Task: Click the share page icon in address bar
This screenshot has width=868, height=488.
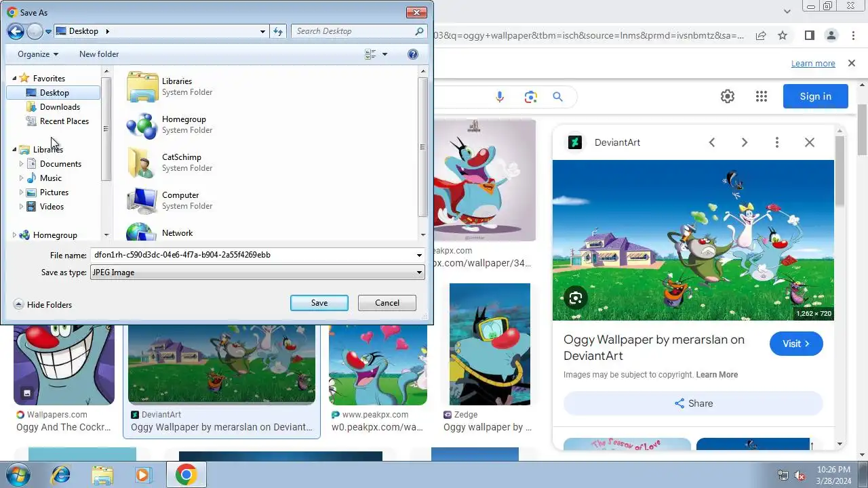Action: coord(761,35)
